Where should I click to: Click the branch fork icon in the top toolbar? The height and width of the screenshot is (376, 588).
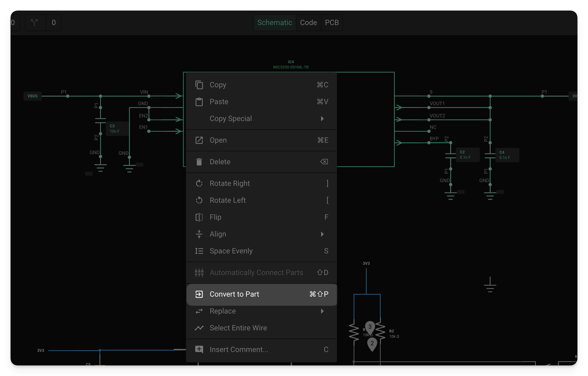[x=35, y=23]
